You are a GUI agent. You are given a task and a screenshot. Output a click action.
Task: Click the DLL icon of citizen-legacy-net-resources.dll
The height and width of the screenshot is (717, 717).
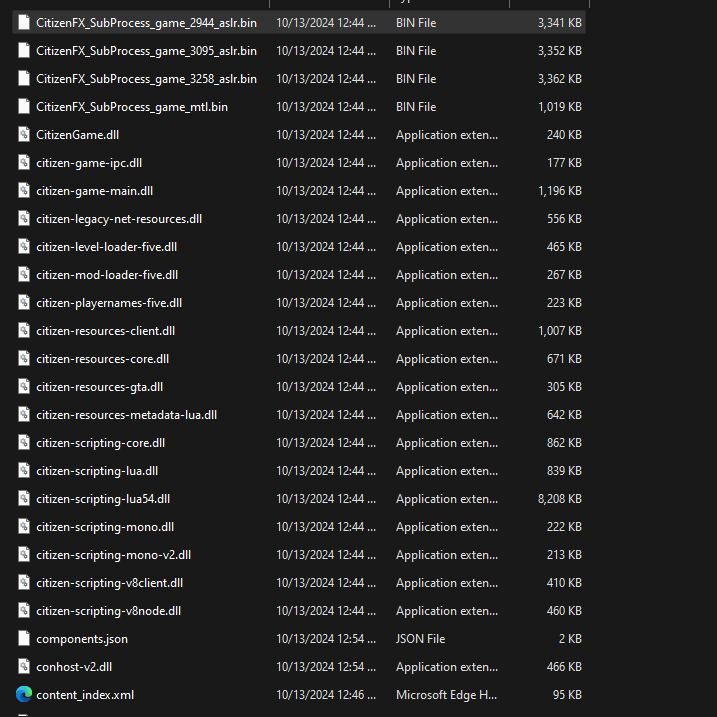[x=24, y=218]
